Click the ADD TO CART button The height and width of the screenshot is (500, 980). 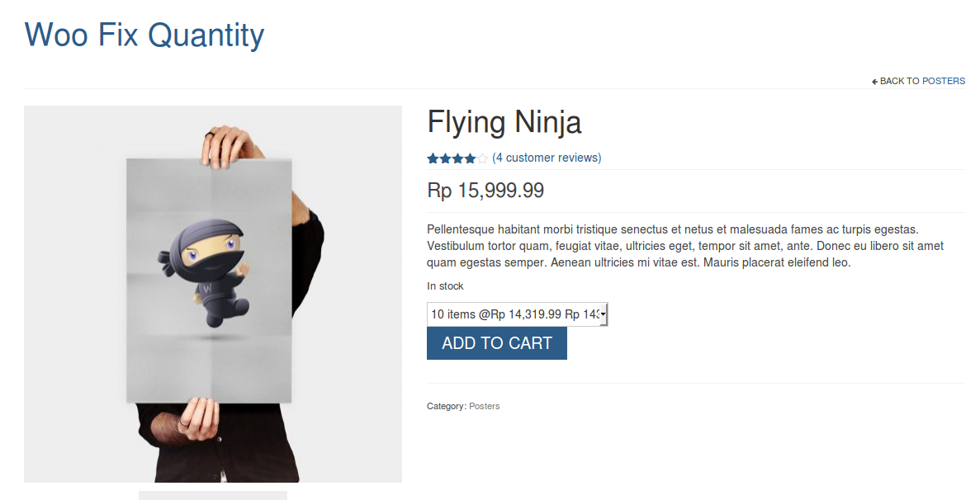click(x=497, y=343)
